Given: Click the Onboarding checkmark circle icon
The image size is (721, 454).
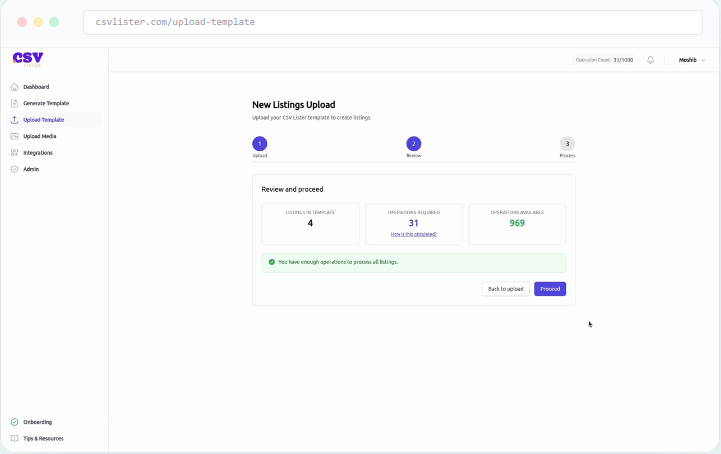Looking at the screenshot, I should [14, 422].
